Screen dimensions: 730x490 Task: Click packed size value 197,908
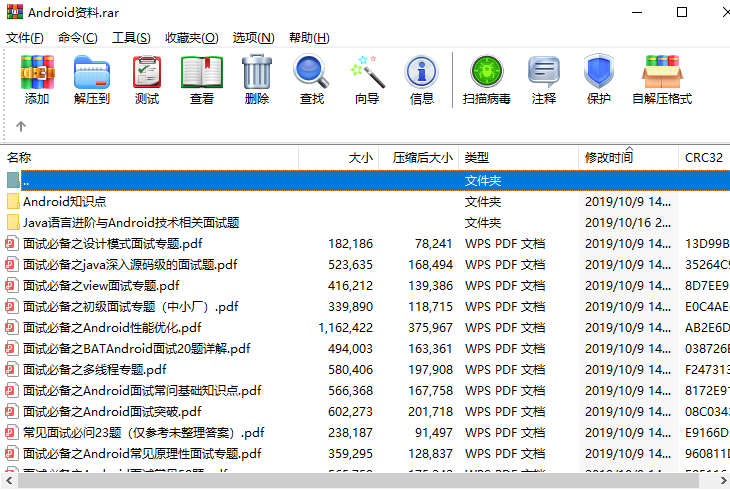point(430,370)
